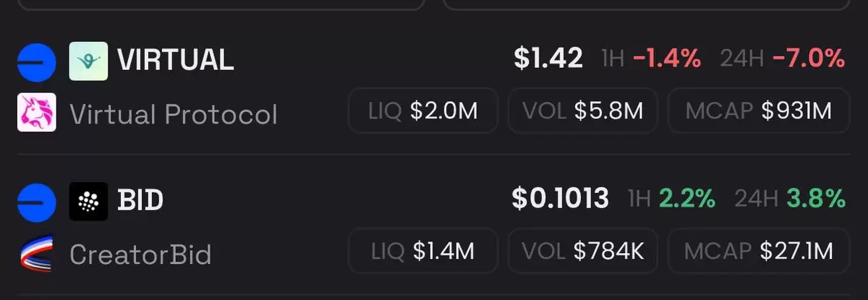Click the MCAP $931M box
The width and height of the screenshot is (868, 300).
click(758, 111)
